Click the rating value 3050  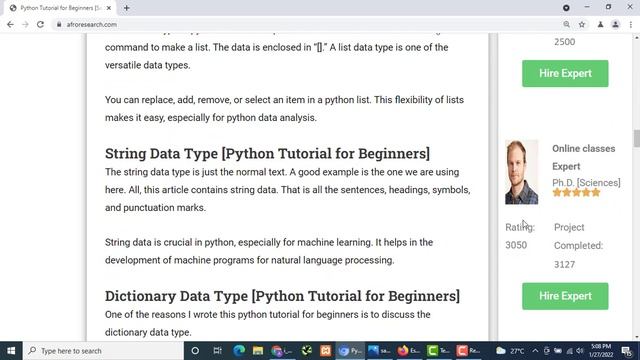(x=516, y=245)
